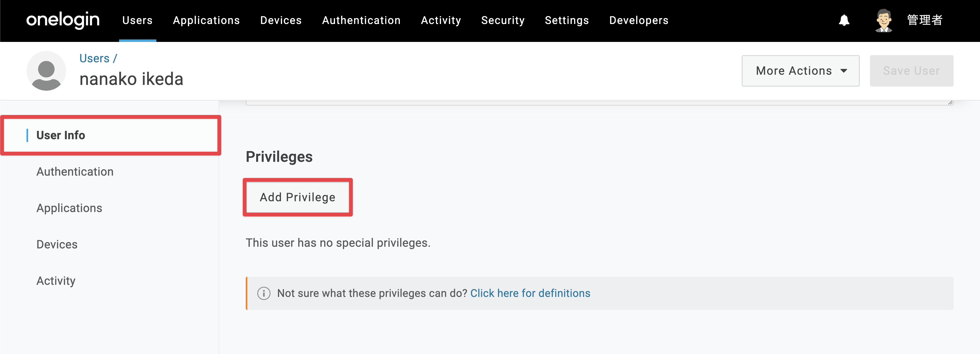Click the Save User button
This screenshot has width=980, height=354.
click(x=911, y=71)
